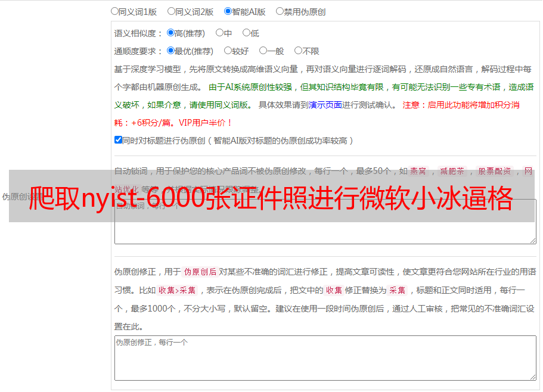Screen dimensions: 543x392
Task: Choose 较好 for 通顺度要求
Action: [228, 51]
